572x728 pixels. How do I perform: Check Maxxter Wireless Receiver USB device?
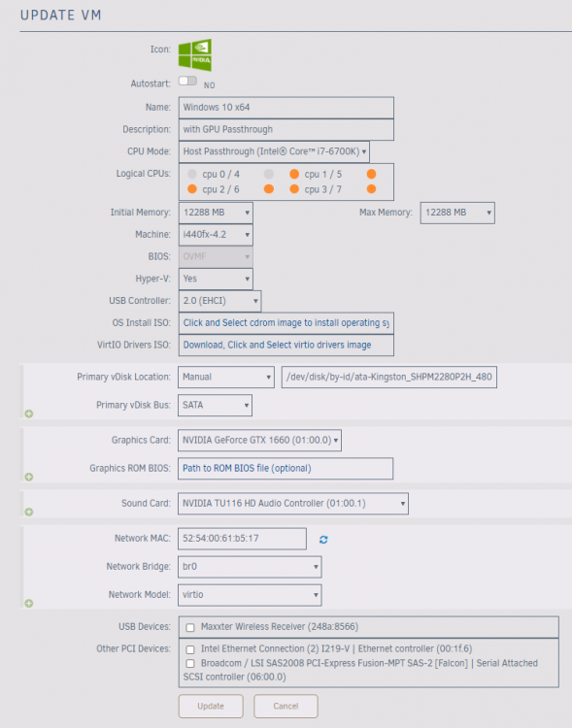(190, 628)
